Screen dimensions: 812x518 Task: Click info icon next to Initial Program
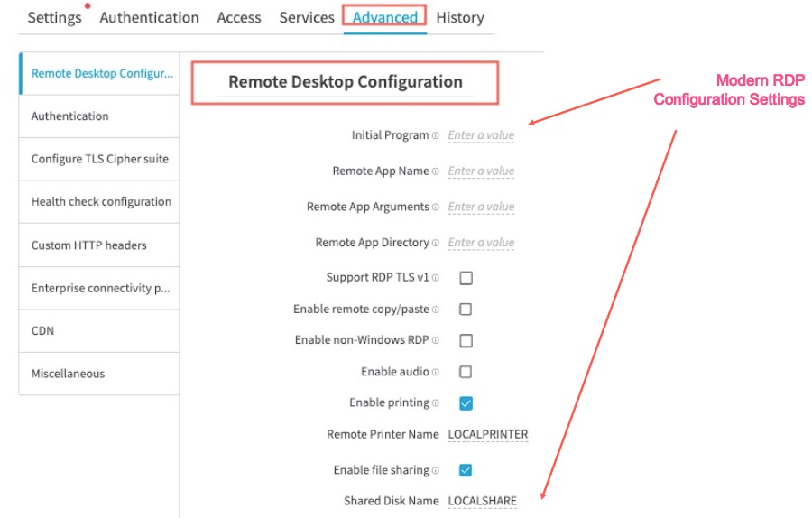click(x=436, y=136)
